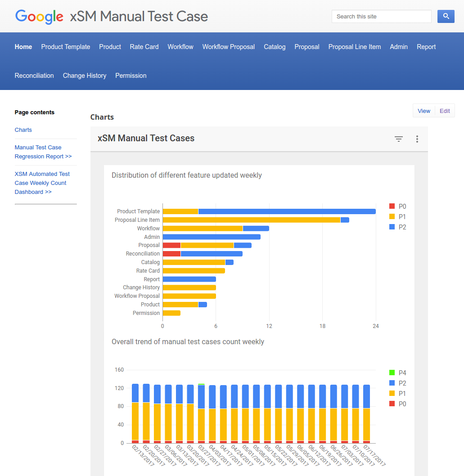Click the blue search magnifier button
Image resolution: width=464 pixels, height=476 pixels.
[x=446, y=16]
